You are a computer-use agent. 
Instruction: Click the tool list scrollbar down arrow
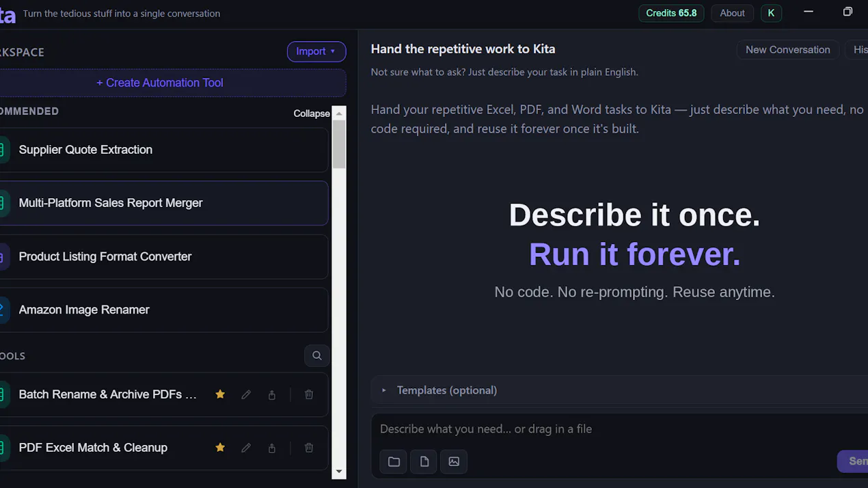[x=339, y=472]
